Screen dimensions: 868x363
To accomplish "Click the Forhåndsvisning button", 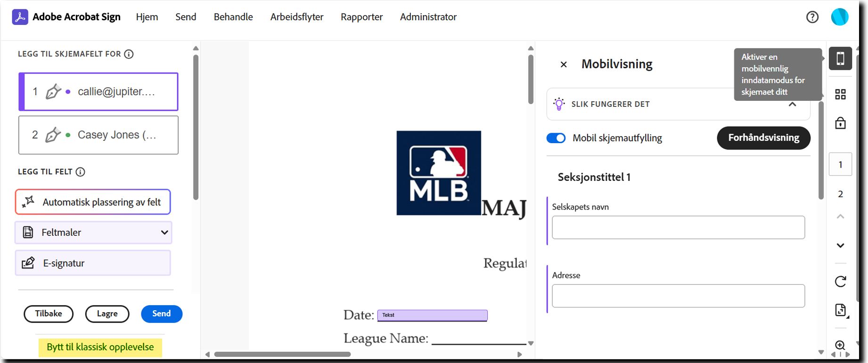I will click(x=764, y=138).
